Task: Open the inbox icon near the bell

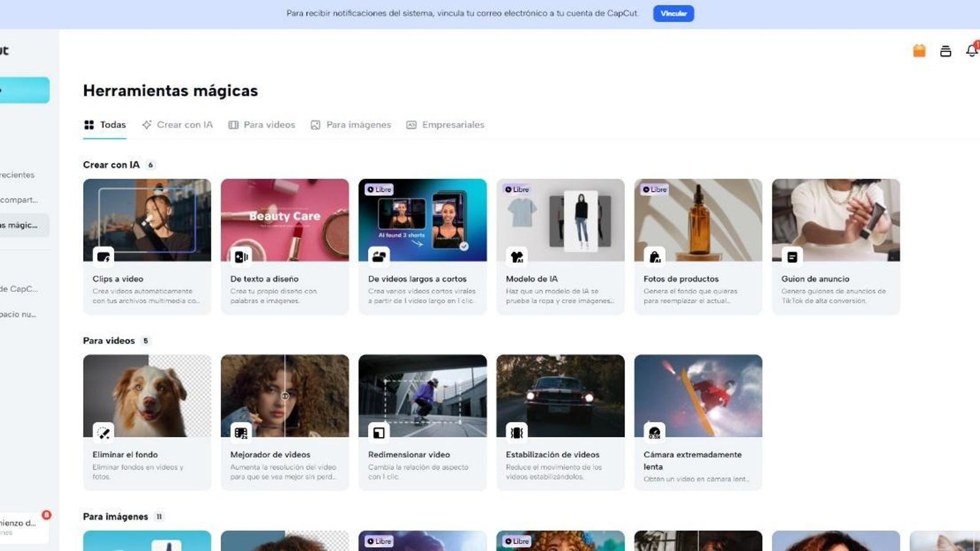Action: (x=944, y=51)
